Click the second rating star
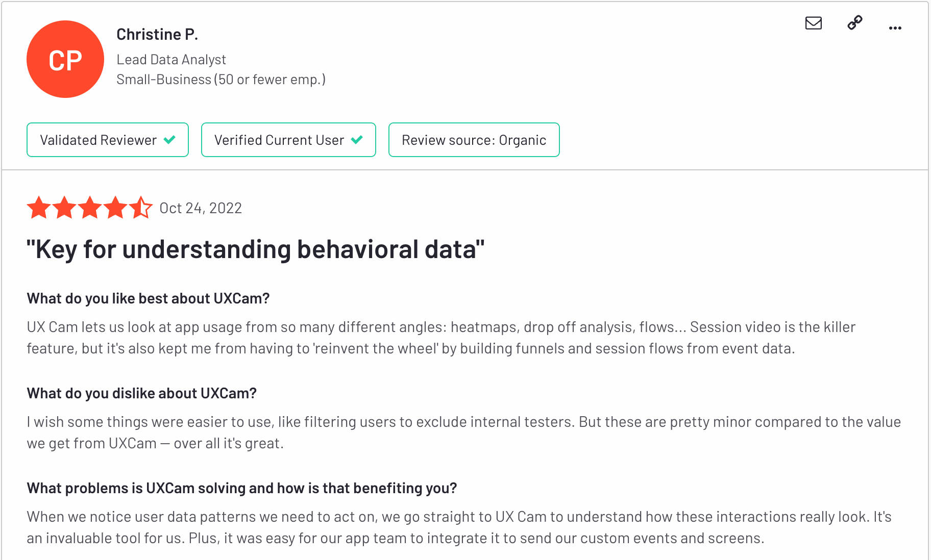931x560 pixels. point(64,208)
